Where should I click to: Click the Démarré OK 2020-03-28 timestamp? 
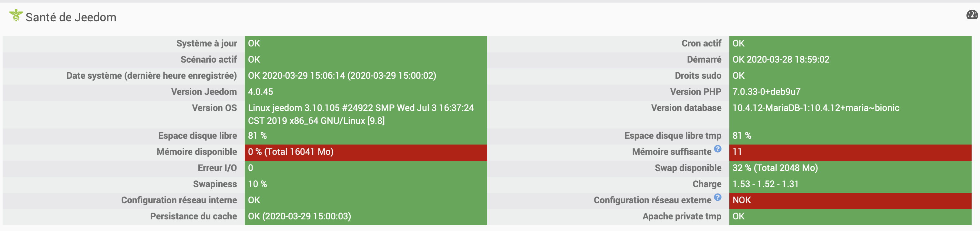(781, 59)
